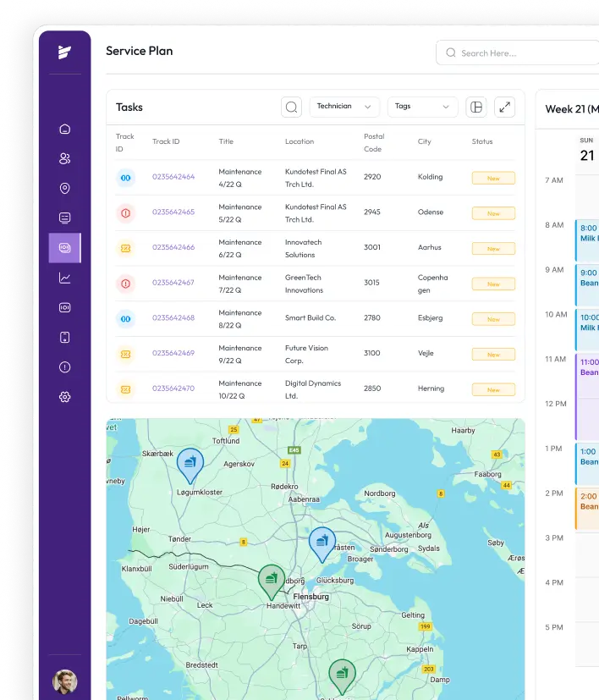Open the Home icon in sidebar
This screenshot has height=700, width=599.
(65, 130)
